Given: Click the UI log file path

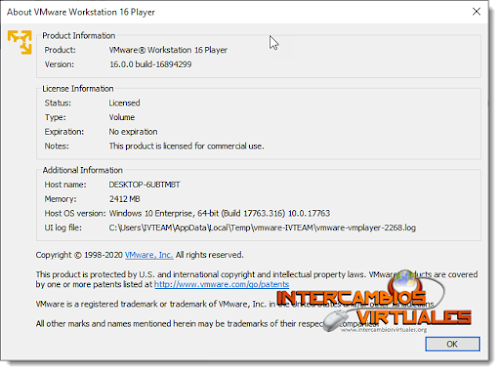Looking at the screenshot, I should (262, 228).
